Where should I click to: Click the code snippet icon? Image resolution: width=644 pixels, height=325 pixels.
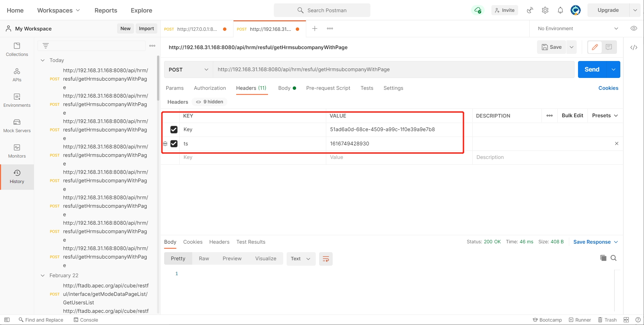[x=634, y=47]
